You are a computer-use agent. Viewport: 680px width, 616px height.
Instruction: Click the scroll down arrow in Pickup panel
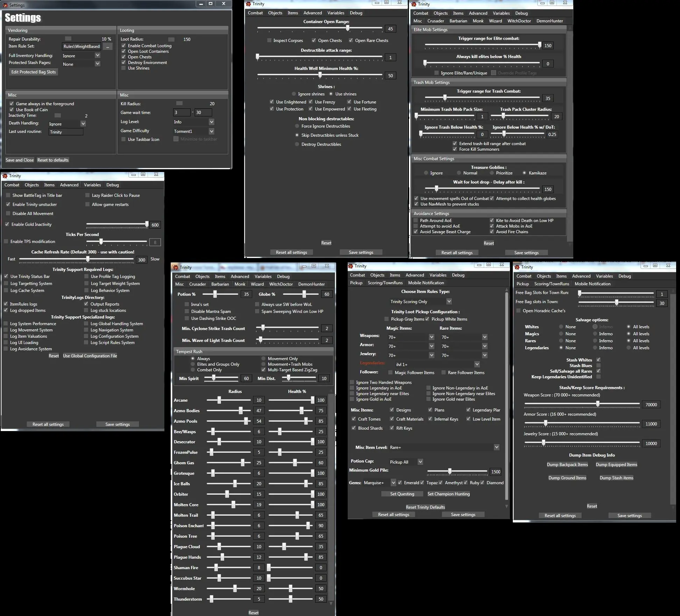[507, 506]
